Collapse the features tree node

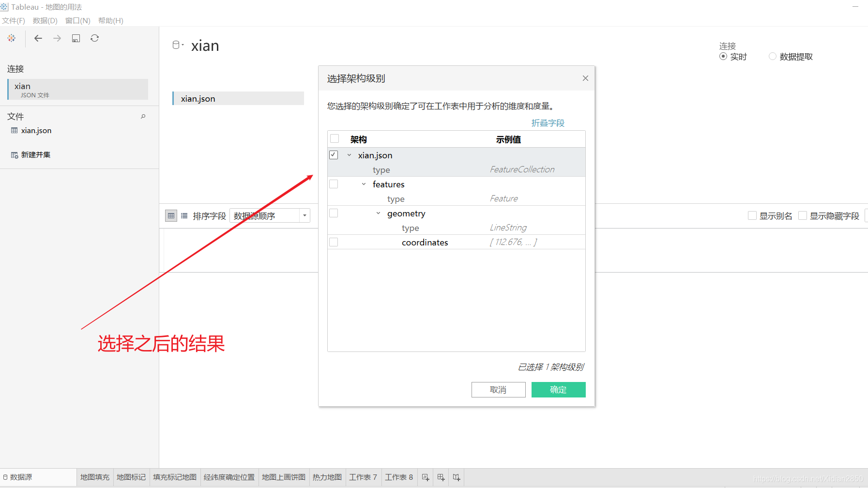[364, 184]
